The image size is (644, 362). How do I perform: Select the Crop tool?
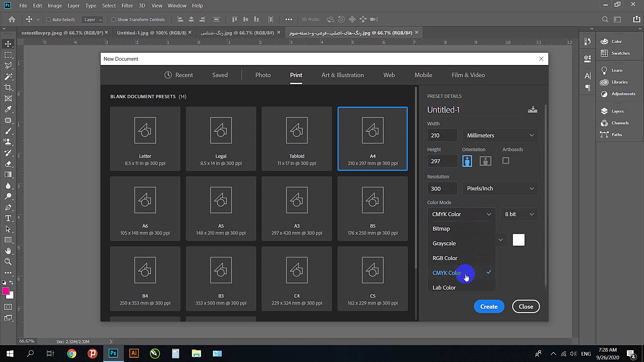[8, 87]
